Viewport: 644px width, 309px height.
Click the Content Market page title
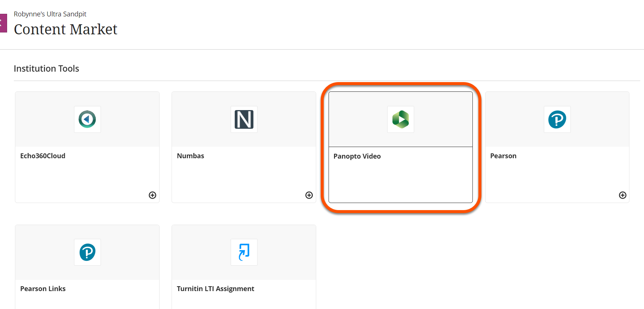coord(65,29)
